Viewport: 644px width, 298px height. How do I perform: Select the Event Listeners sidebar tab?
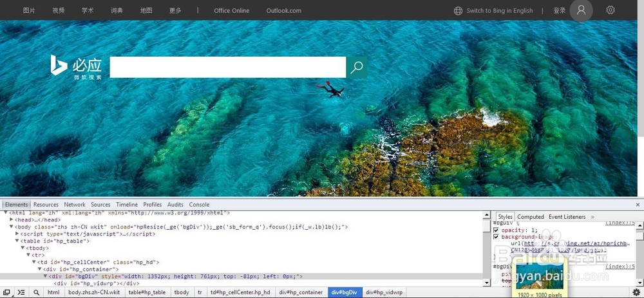(567, 217)
